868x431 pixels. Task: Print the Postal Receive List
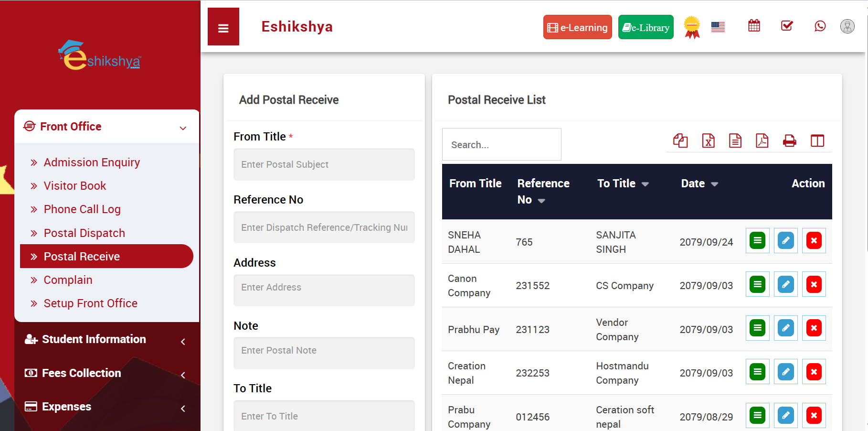(x=789, y=141)
